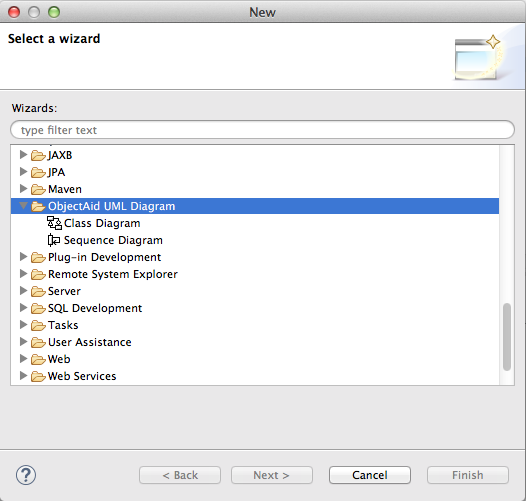Select the Tasks row label
The width and height of the screenshot is (526, 501).
63,325
